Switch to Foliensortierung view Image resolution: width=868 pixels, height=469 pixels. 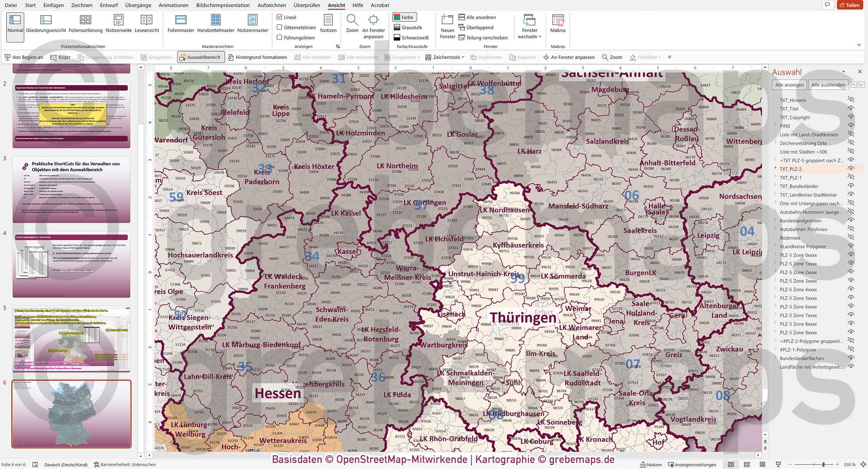click(85, 24)
